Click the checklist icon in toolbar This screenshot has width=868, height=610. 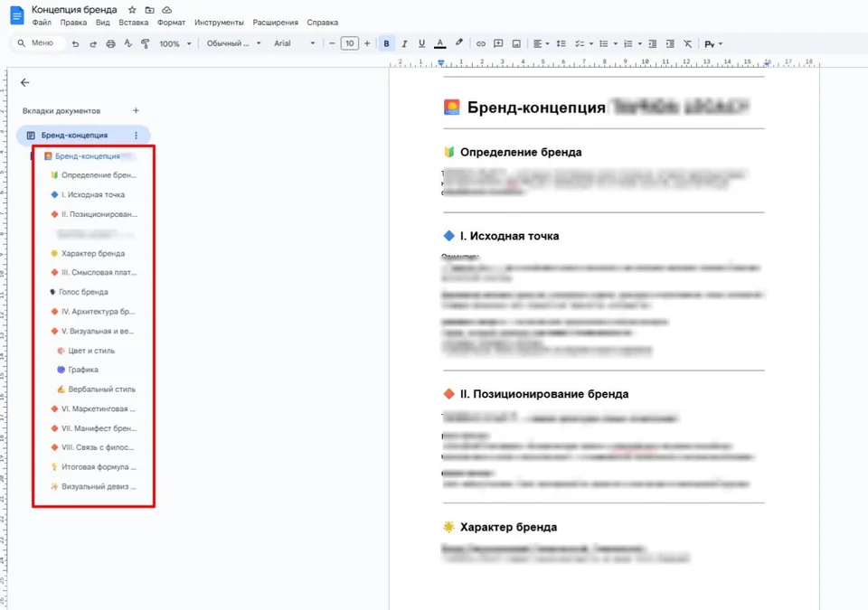coord(580,43)
